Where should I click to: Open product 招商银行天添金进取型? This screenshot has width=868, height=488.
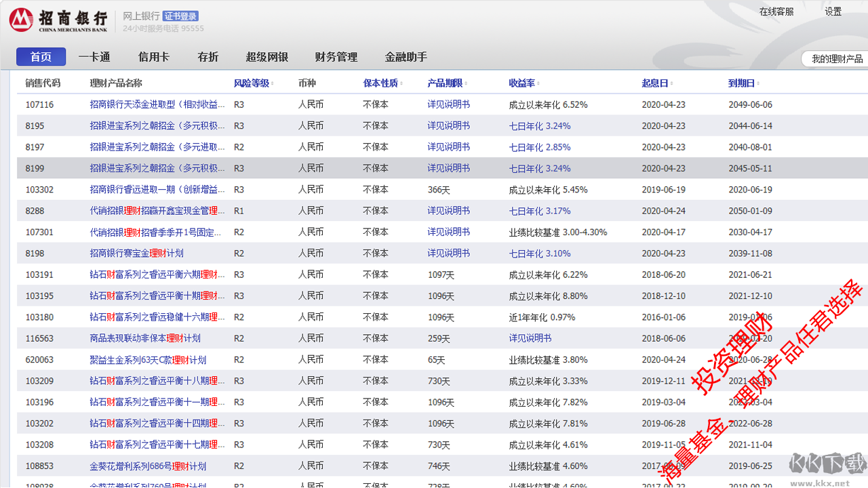click(157, 104)
